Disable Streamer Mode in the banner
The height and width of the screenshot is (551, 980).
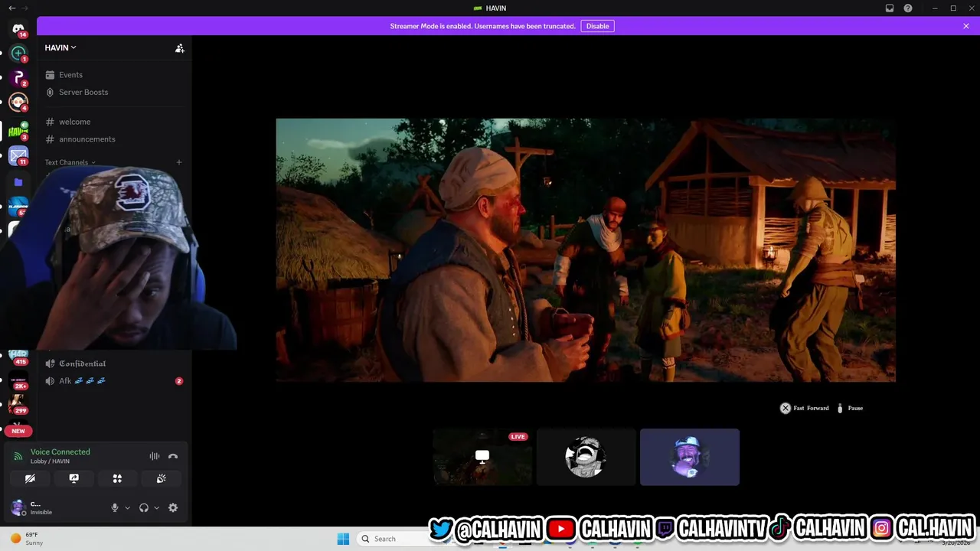(597, 26)
